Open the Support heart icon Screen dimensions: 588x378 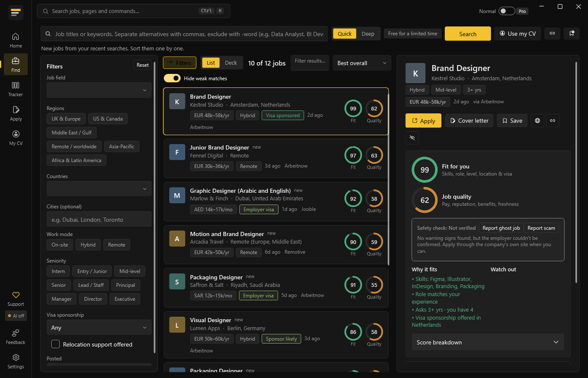(x=16, y=299)
